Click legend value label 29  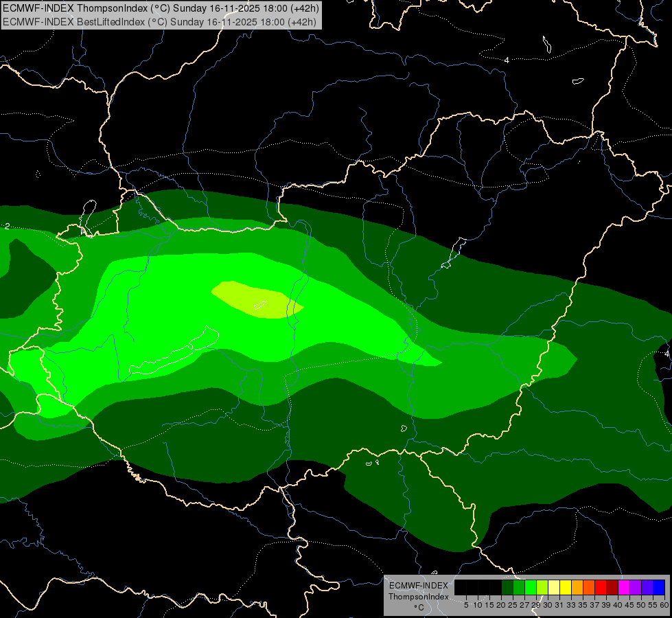535,605
